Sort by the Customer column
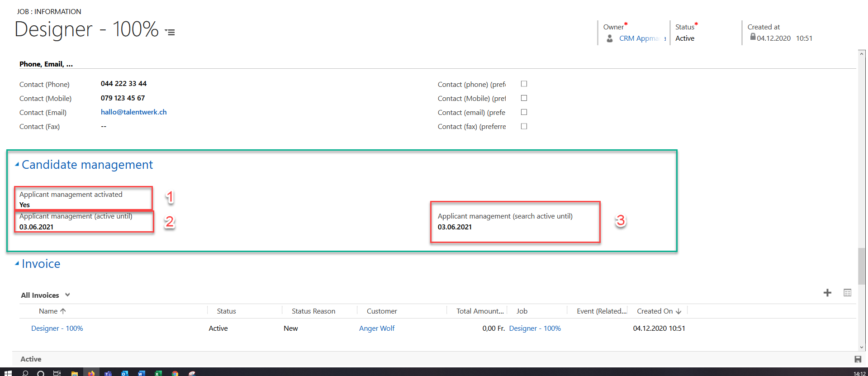The width and height of the screenshot is (868, 376). (382, 311)
